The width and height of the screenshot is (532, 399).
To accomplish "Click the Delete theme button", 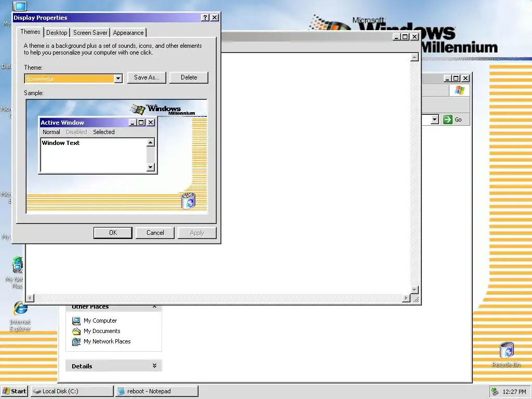I will [189, 77].
